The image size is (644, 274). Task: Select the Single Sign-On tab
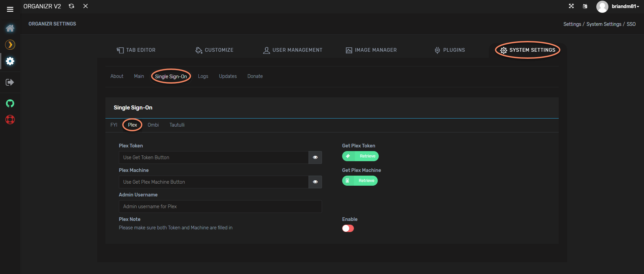tap(171, 77)
